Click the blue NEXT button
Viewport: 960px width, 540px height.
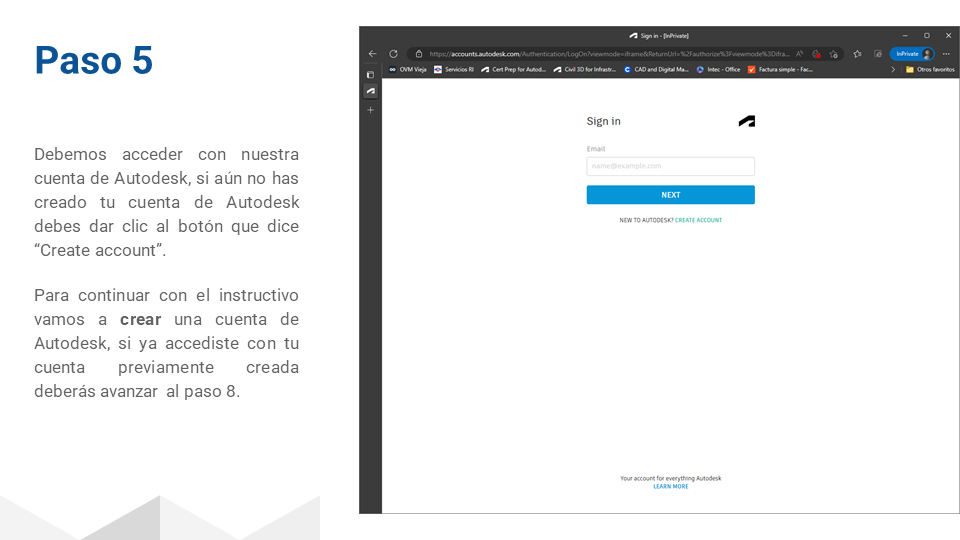click(x=670, y=195)
